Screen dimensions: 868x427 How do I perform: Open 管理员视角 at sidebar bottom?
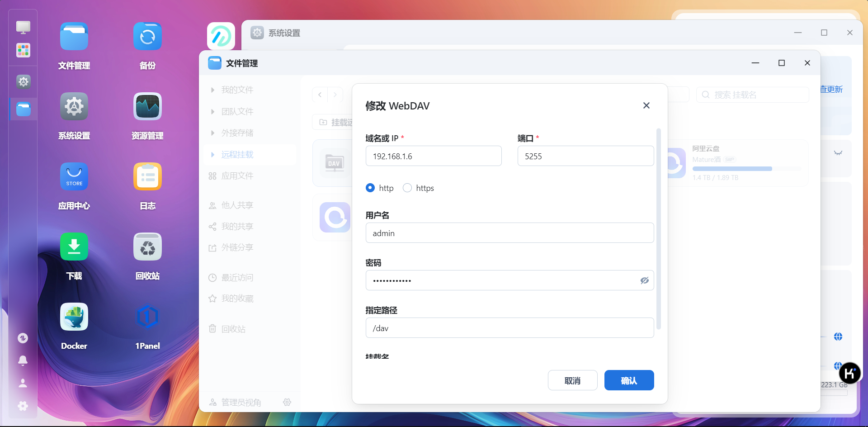(x=241, y=402)
